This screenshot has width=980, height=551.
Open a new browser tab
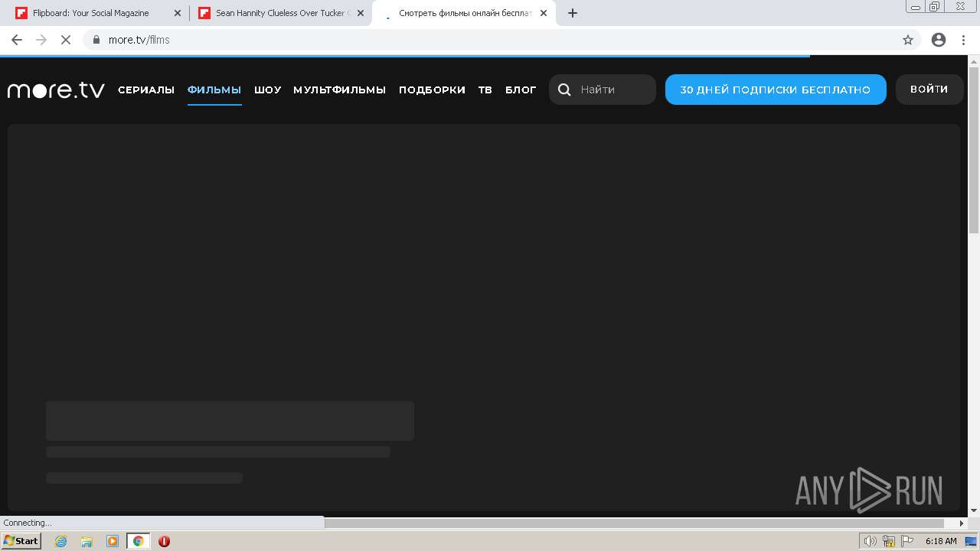573,13
